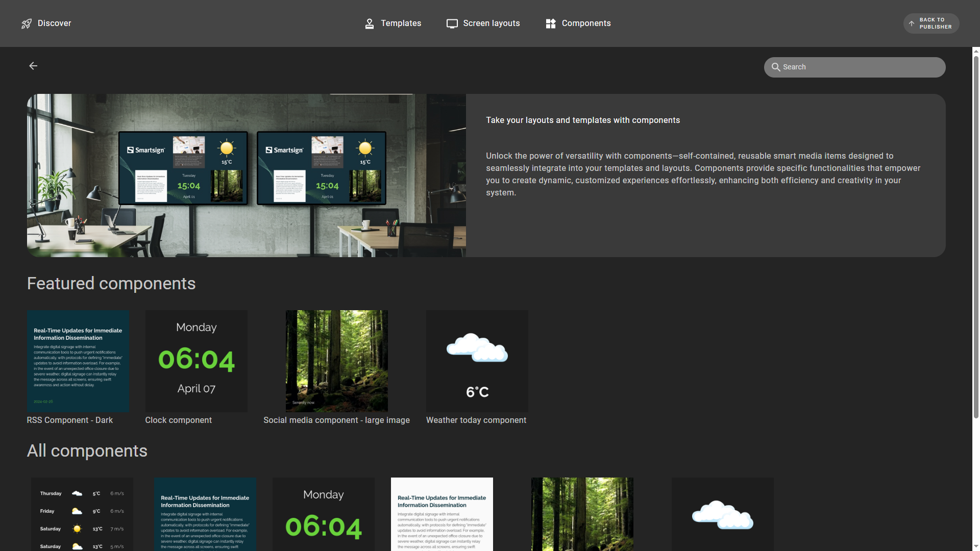The width and height of the screenshot is (980, 551).
Task: Click the Components widgets icon
Action: tap(551, 23)
